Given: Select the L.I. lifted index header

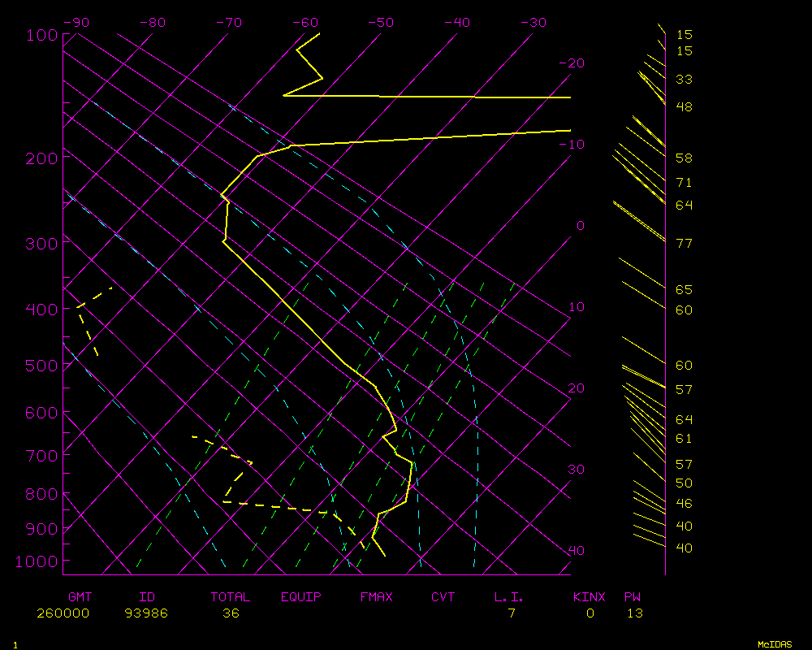Looking at the screenshot, I should pos(509,597).
